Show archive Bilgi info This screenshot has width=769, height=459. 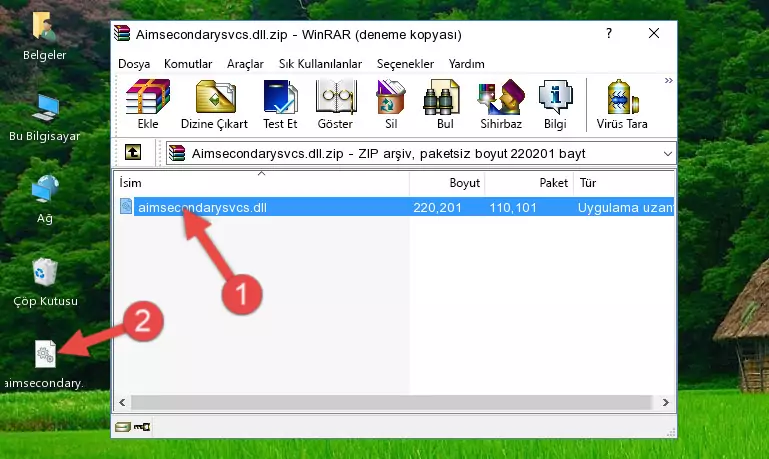point(555,104)
